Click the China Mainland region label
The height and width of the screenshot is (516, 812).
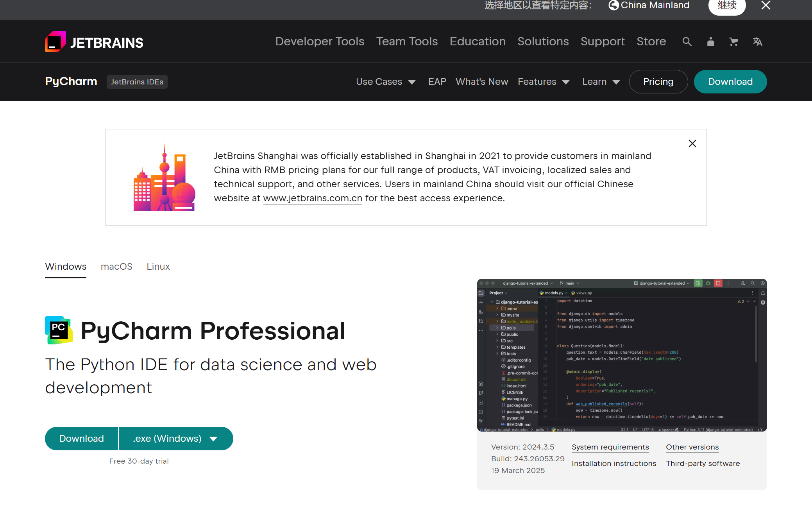[655, 5]
